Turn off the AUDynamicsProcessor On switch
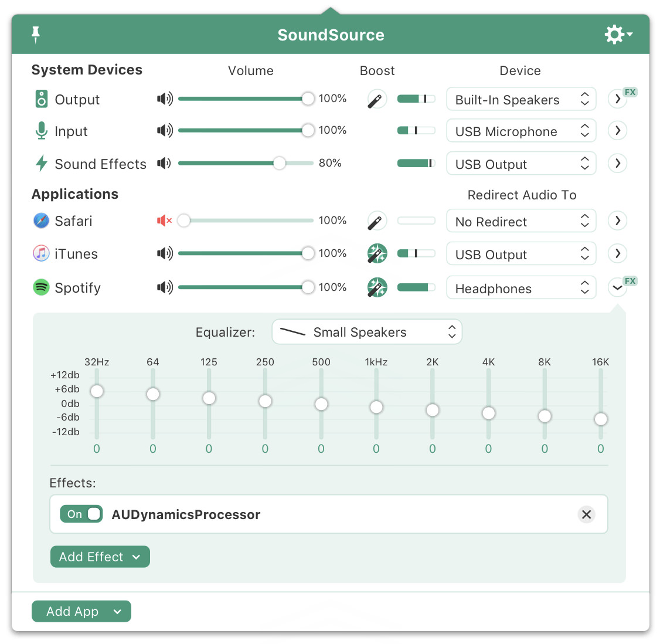 click(x=81, y=514)
